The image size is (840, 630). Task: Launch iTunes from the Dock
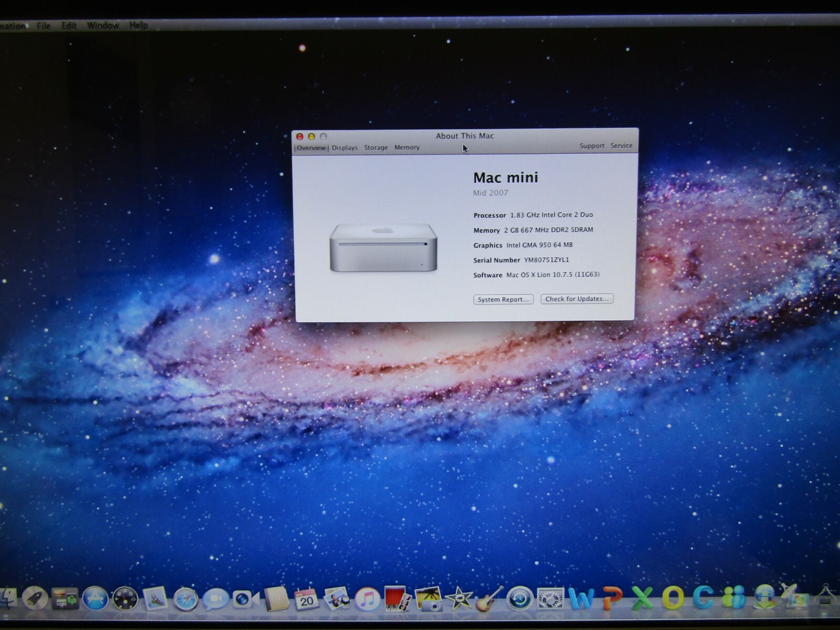[367, 599]
